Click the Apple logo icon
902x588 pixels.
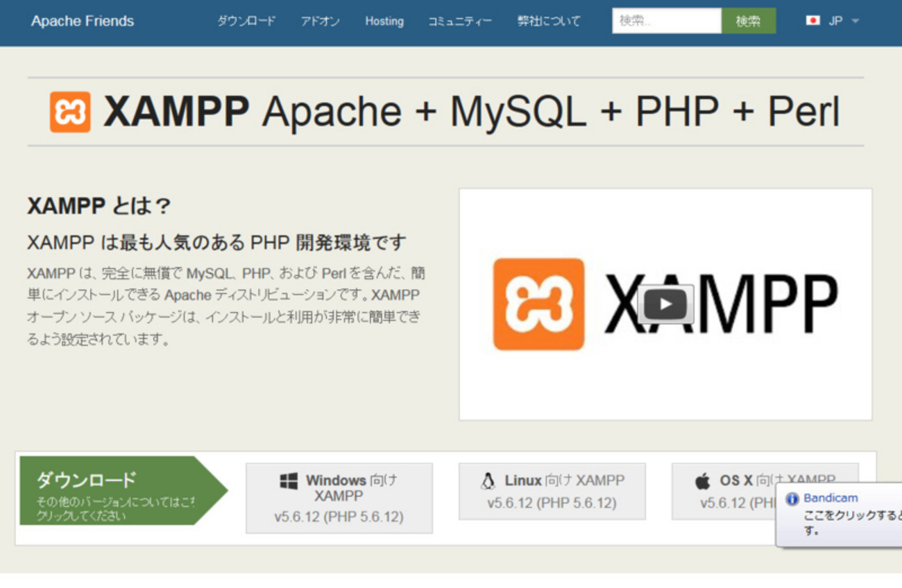pyautogui.click(x=703, y=481)
